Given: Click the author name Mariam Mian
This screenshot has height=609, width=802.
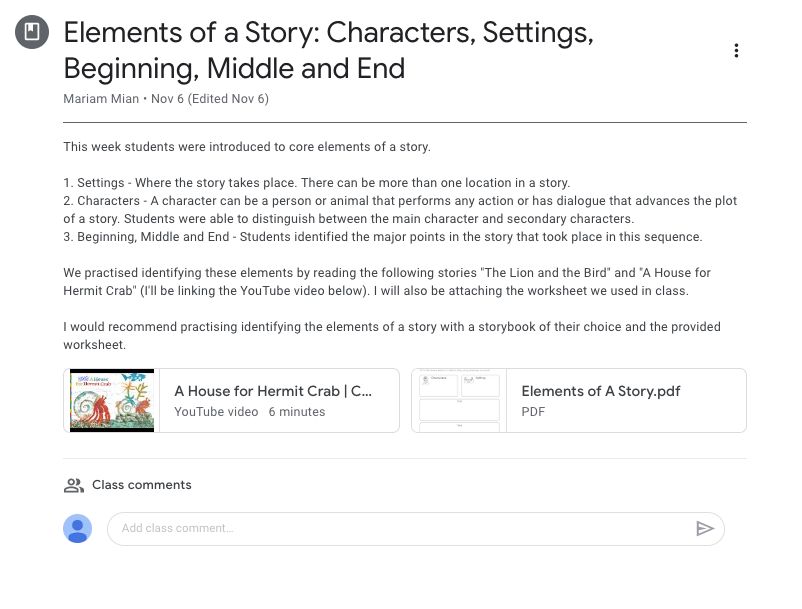Looking at the screenshot, I should [101, 99].
